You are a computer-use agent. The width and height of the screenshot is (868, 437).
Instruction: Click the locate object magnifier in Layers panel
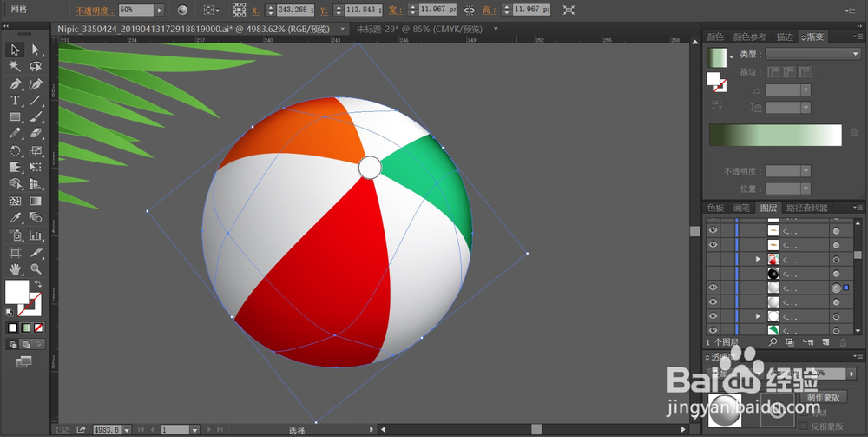click(773, 343)
